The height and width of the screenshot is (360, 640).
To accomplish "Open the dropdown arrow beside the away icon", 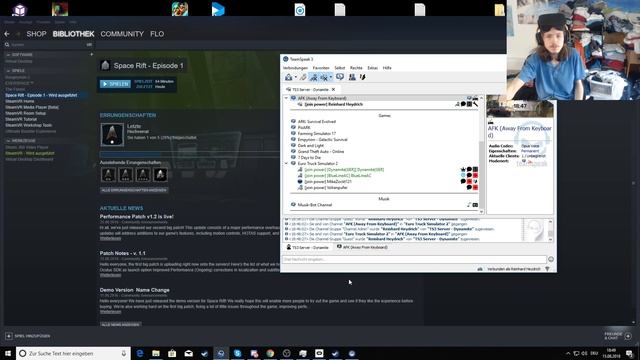I will [331, 78].
